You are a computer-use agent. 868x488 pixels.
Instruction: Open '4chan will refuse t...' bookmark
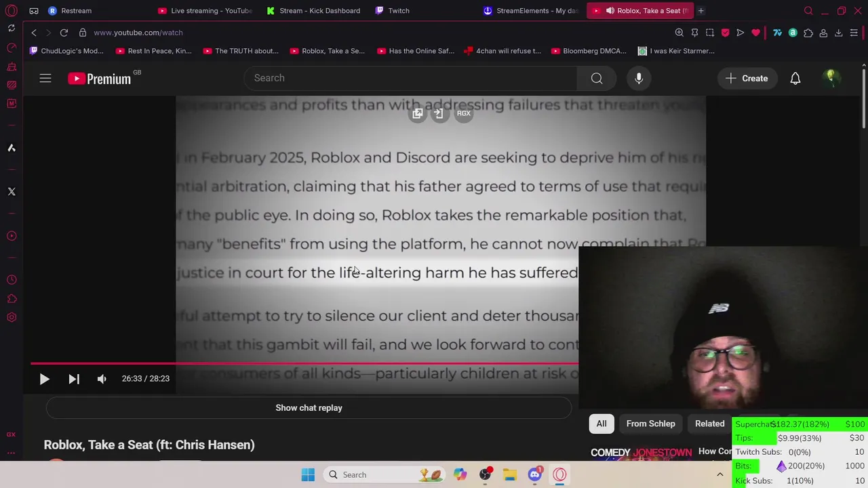pos(502,51)
